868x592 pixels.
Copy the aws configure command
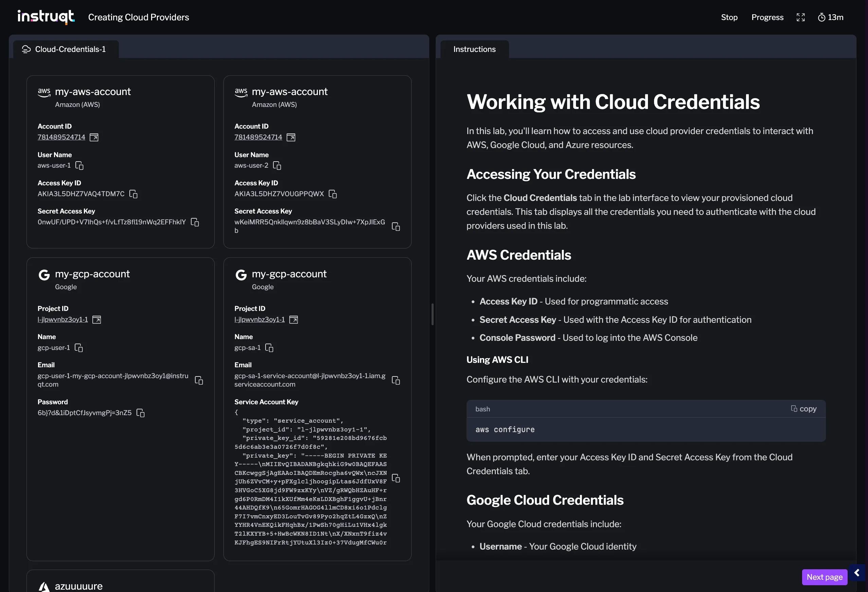pyautogui.click(x=803, y=409)
